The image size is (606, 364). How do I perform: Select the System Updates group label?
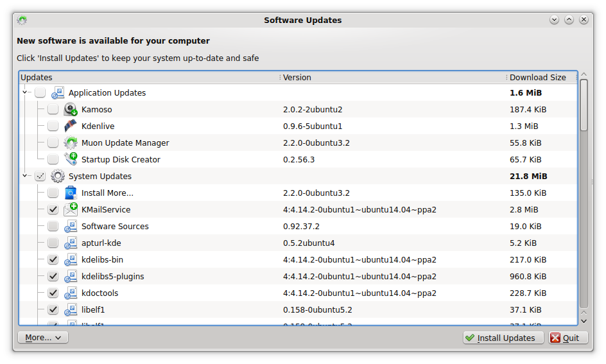100,177
